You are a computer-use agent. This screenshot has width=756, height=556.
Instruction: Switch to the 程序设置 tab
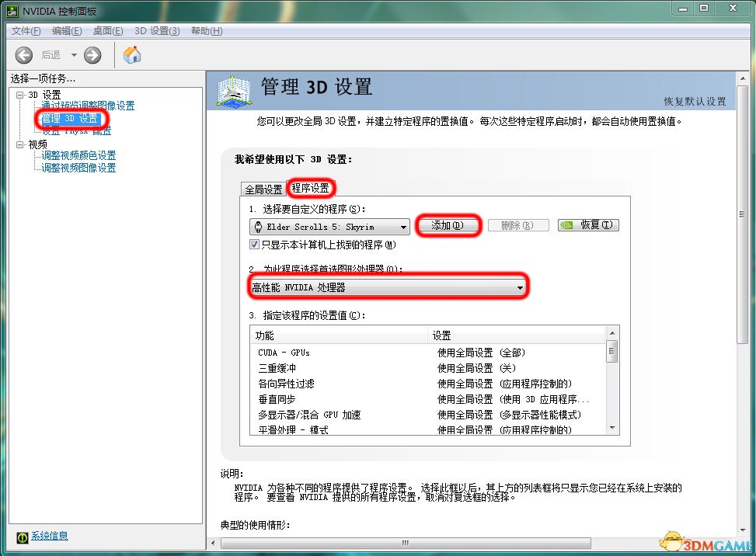point(311,188)
